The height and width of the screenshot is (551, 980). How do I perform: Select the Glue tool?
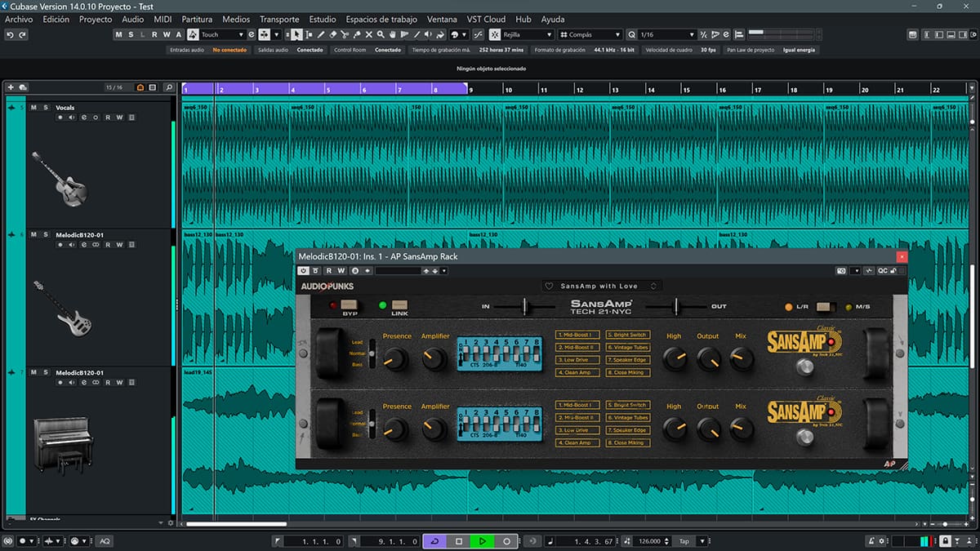tap(356, 34)
